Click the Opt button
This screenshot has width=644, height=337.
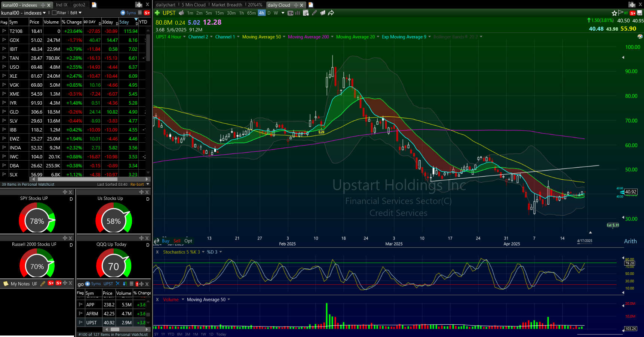(188, 241)
